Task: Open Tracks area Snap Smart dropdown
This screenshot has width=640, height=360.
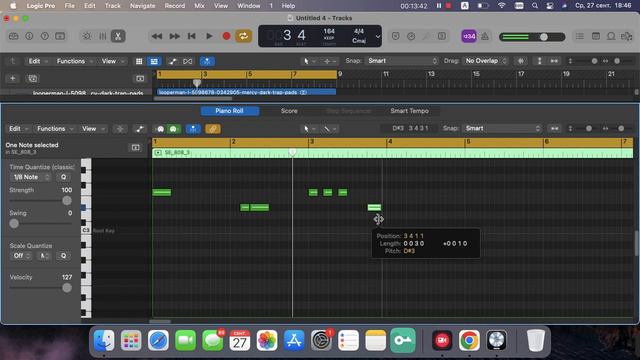Action: click(402, 61)
